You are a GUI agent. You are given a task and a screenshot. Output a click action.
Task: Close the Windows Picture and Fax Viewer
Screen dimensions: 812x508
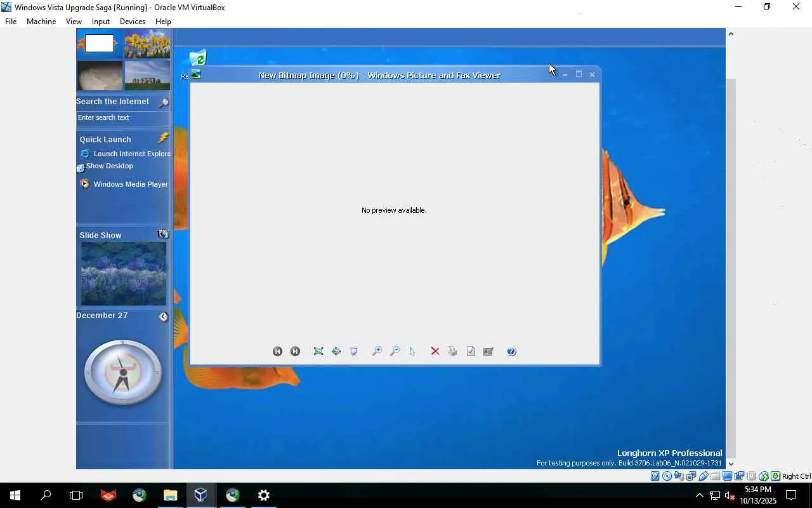592,74
